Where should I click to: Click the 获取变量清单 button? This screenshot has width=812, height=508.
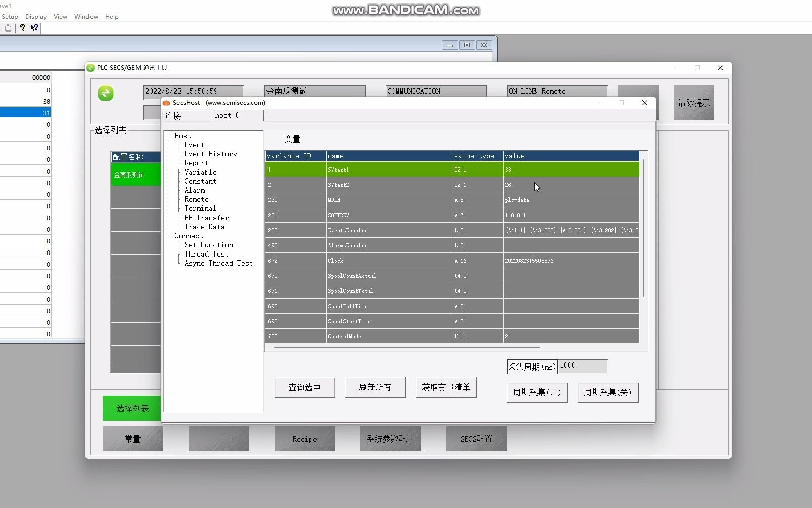[446, 388]
